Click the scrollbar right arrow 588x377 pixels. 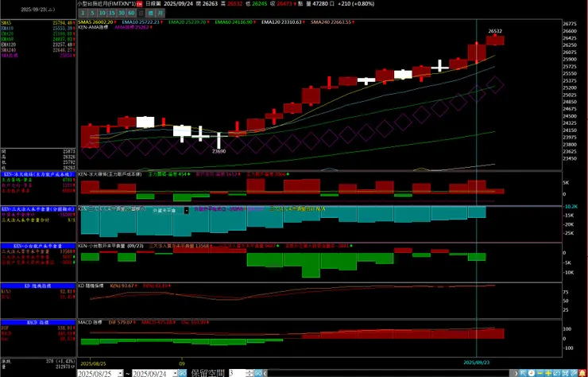516,374
